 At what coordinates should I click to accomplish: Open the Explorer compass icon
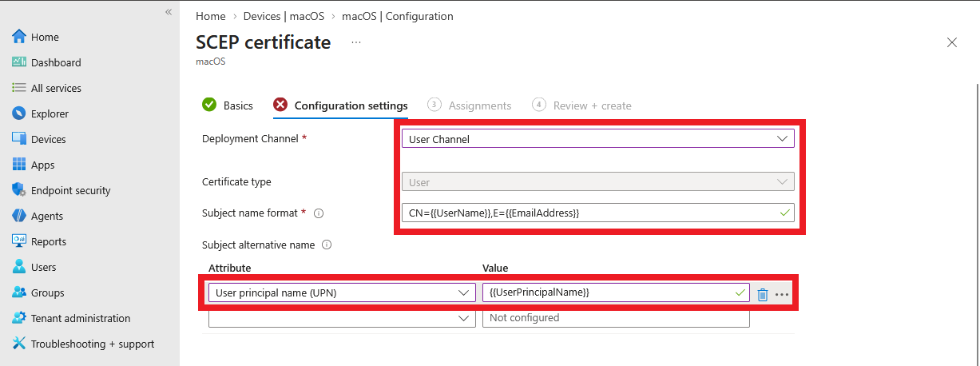point(19,113)
